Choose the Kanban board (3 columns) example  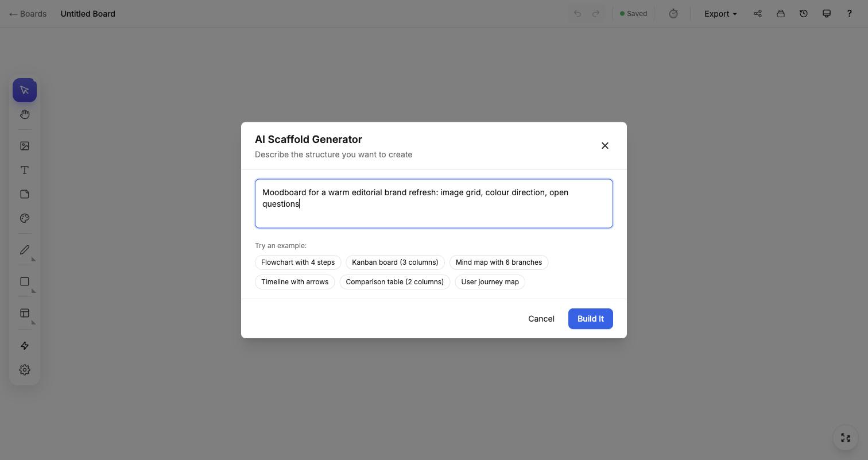coord(395,262)
